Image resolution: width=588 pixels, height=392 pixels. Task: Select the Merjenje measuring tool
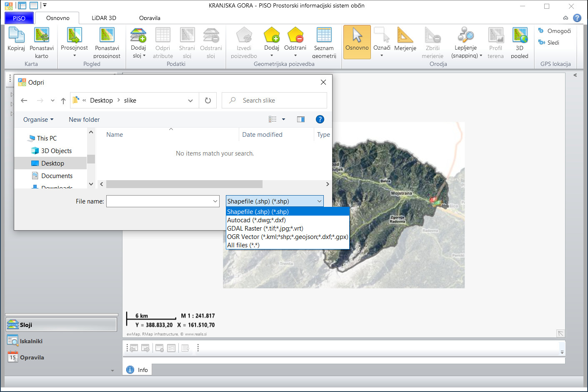[x=405, y=40]
